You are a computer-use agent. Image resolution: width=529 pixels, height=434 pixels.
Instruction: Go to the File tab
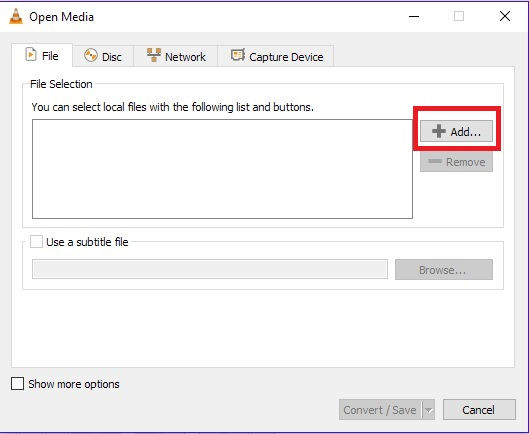coord(42,55)
